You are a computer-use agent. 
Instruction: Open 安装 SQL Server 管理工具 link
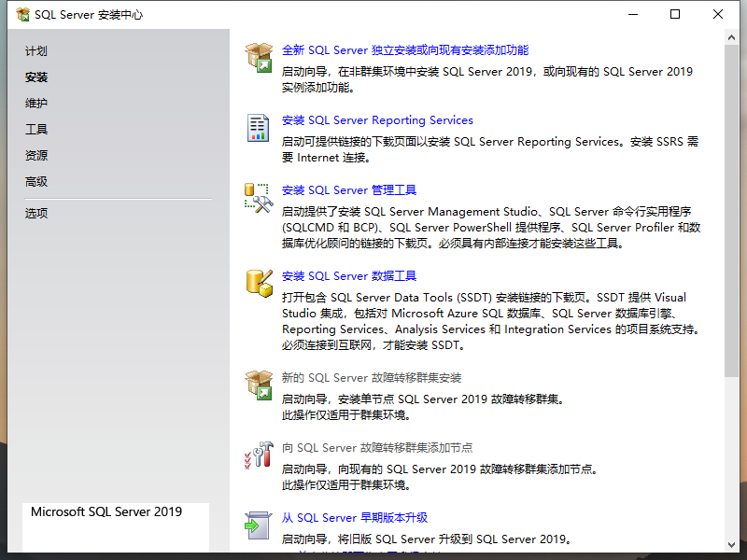click(348, 190)
